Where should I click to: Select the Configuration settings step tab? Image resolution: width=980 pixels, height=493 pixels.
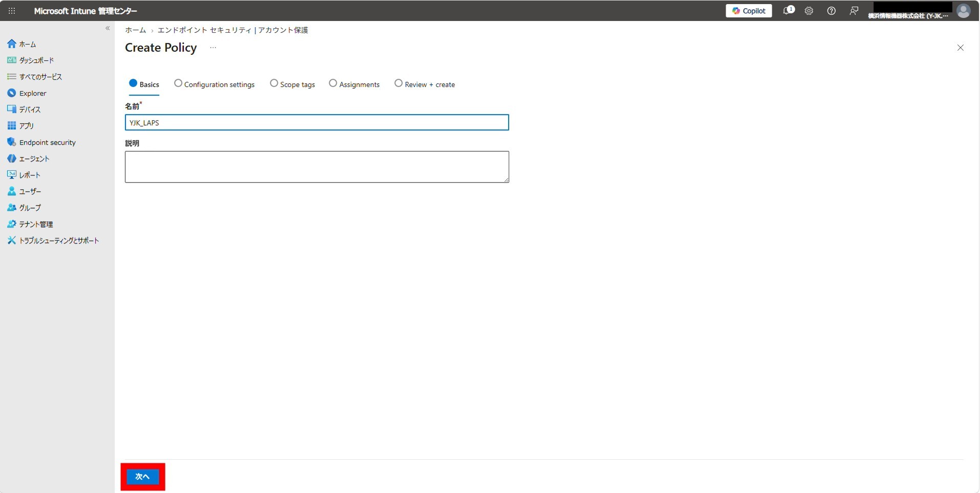214,84
